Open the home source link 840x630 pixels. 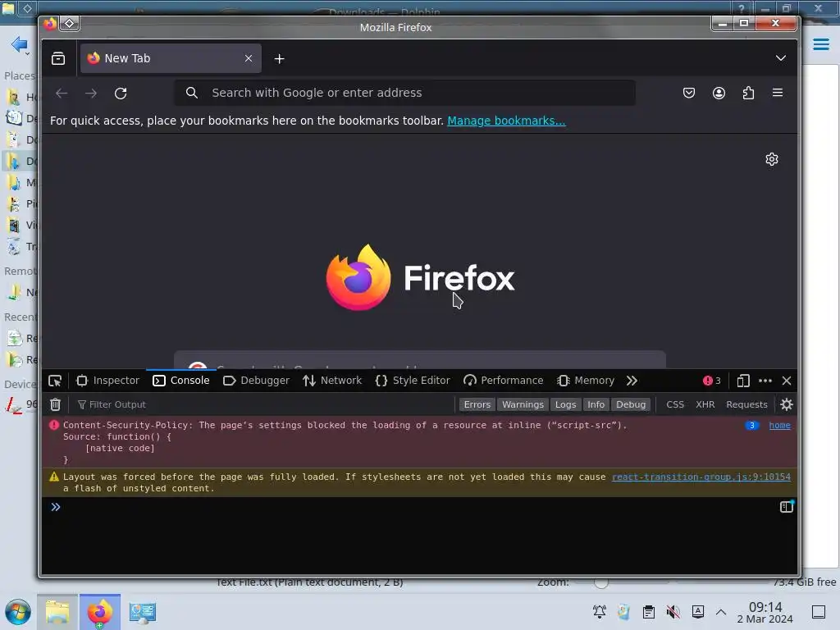(x=779, y=426)
